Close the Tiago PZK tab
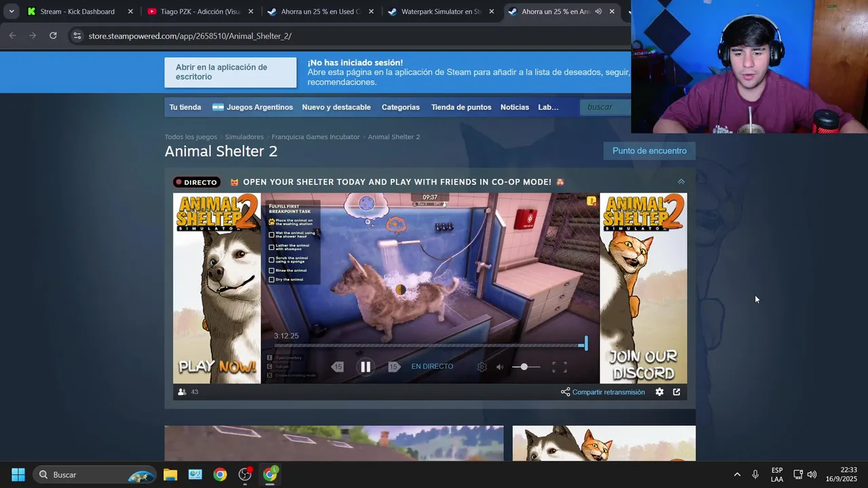Viewport: 868px width, 488px height. pyautogui.click(x=251, y=12)
